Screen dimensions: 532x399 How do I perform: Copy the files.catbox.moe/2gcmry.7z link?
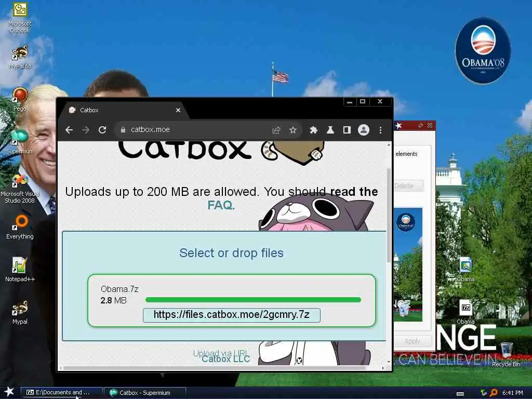coord(231,315)
